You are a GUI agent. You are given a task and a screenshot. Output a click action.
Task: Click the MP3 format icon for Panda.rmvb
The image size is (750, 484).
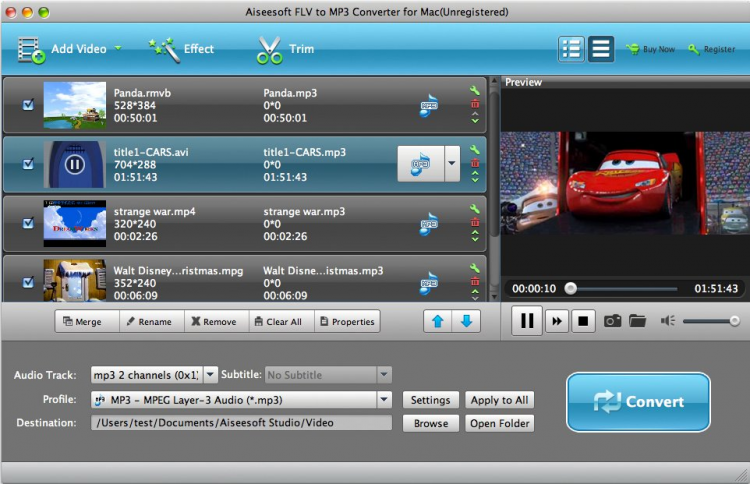[x=429, y=104]
